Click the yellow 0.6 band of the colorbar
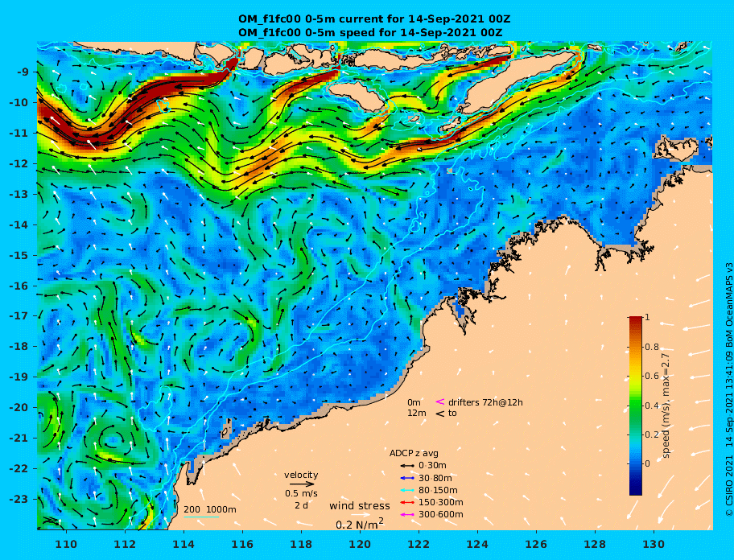 (636, 376)
